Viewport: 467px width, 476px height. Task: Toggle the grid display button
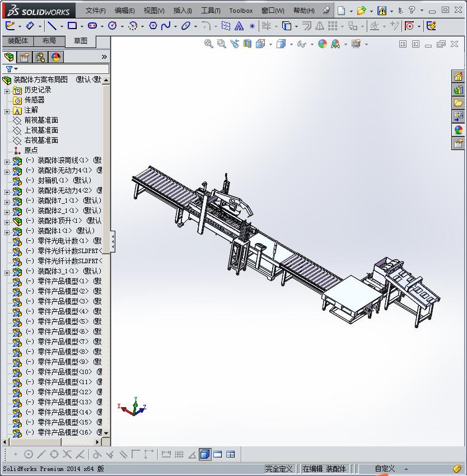coord(179,454)
